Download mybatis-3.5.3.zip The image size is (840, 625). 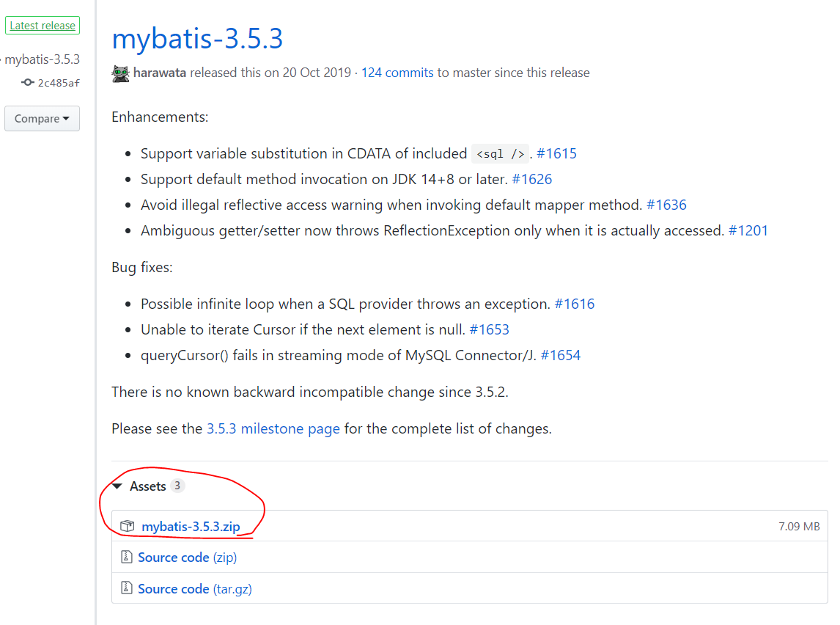tap(191, 527)
